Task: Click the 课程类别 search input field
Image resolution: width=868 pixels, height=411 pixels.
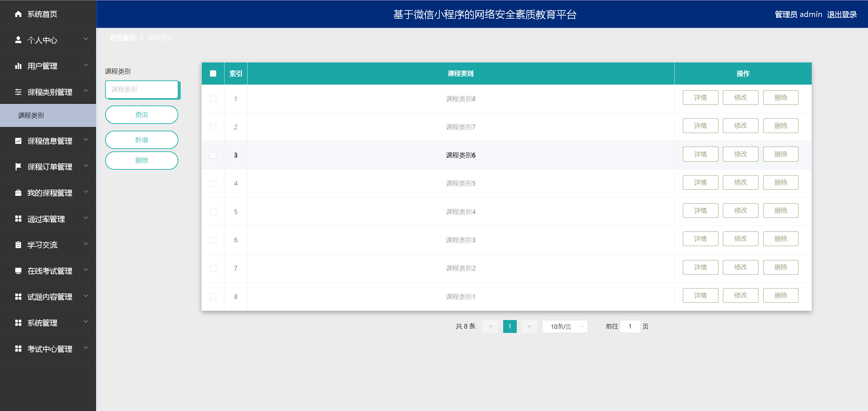Action: 141,89
